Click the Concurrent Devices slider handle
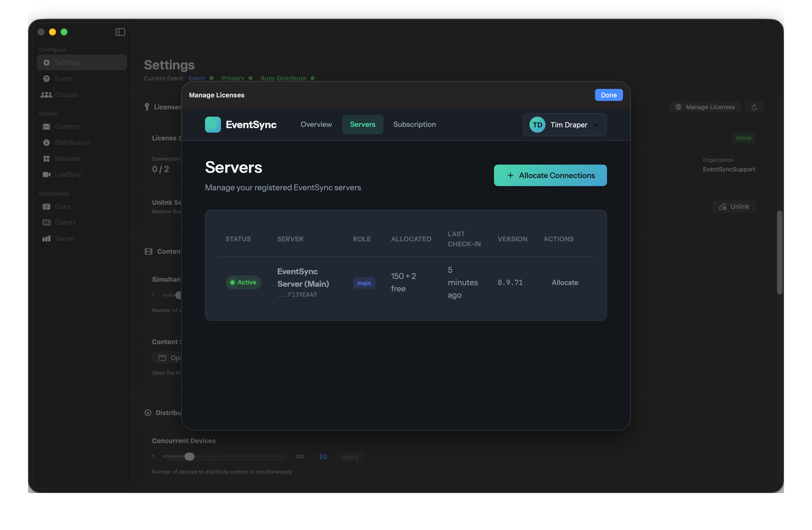Image resolution: width=812 pixels, height=530 pixels. tap(189, 457)
